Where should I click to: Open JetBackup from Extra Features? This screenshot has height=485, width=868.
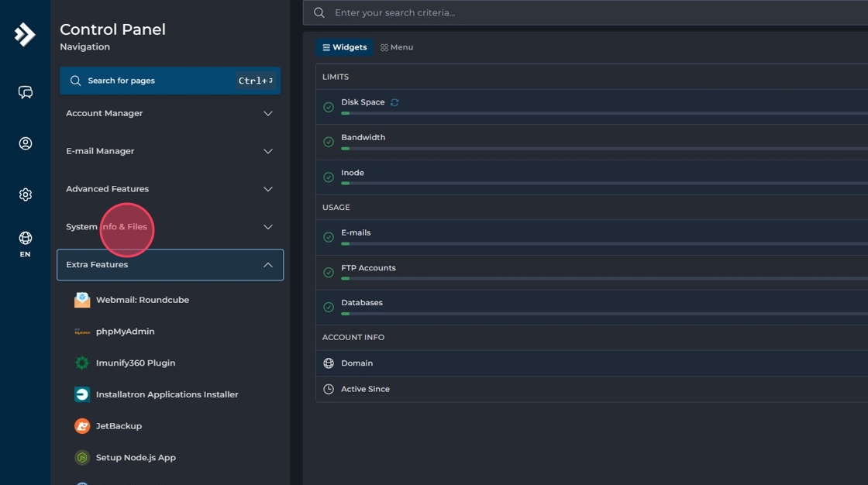click(119, 426)
